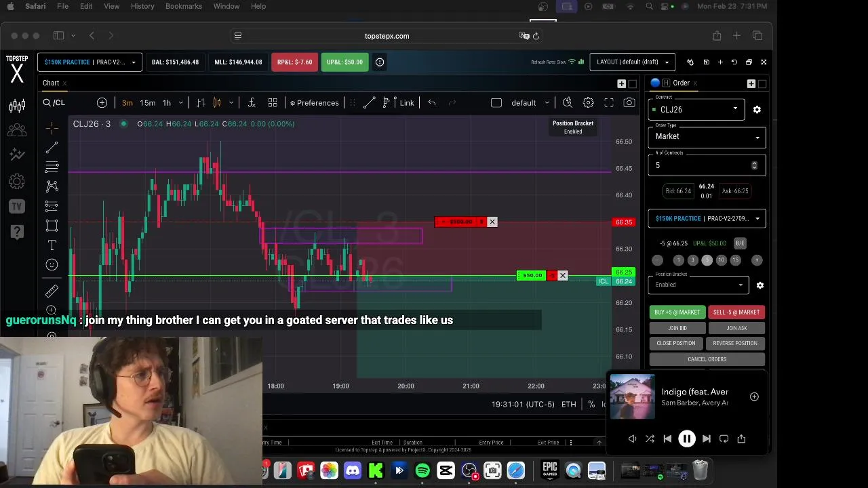Click BUY +5 @ MARKET button
868x488 pixels.
[x=677, y=312]
